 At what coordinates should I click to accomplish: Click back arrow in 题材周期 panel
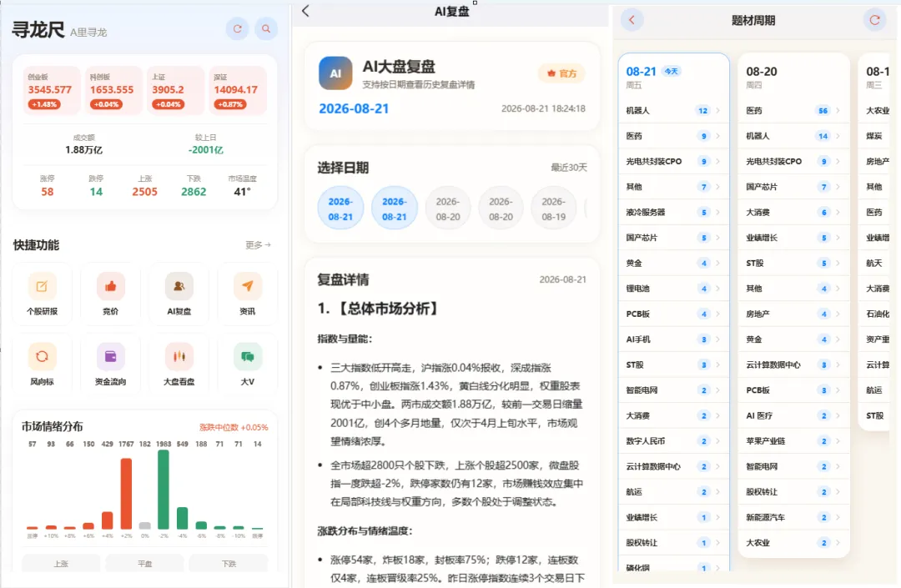coord(632,20)
